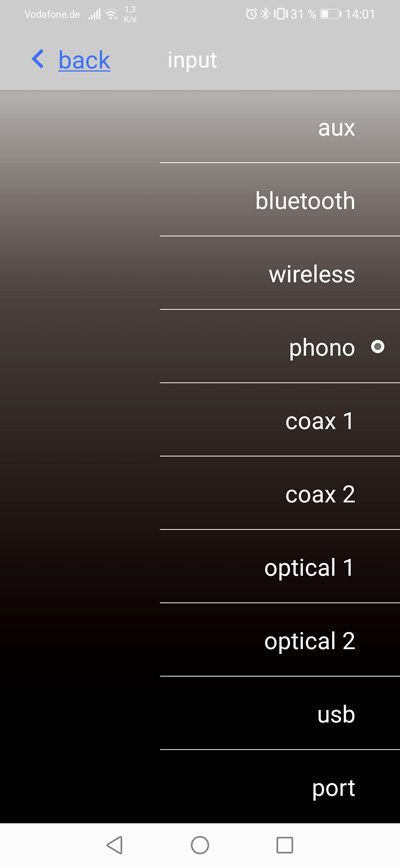Select optical 2 input
Image resolution: width=400 pixels, height=867 pixels.
280,640
